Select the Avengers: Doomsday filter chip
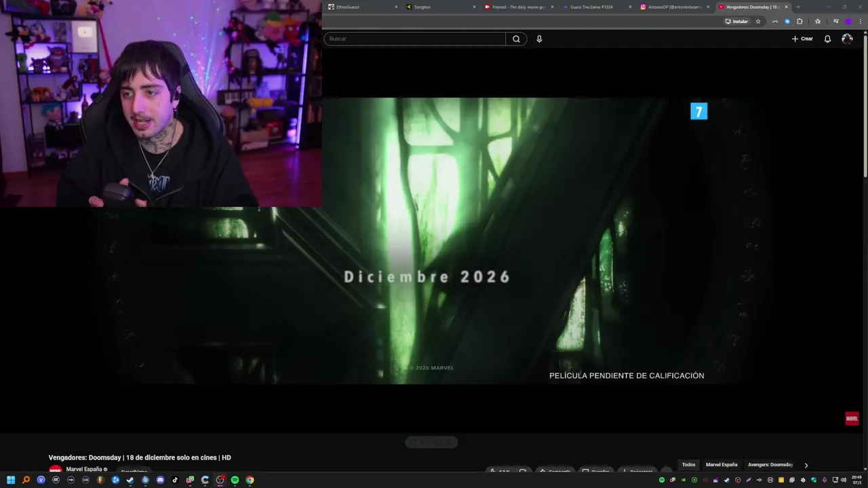Image resolution: width=868 pixels, height=488 pixels. [x=770, y=465]
